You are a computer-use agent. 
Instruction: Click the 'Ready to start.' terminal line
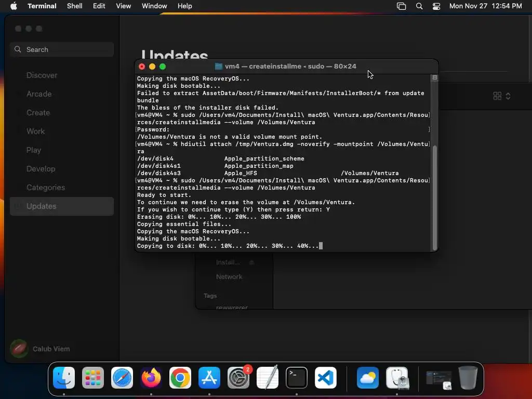(164, 195)
